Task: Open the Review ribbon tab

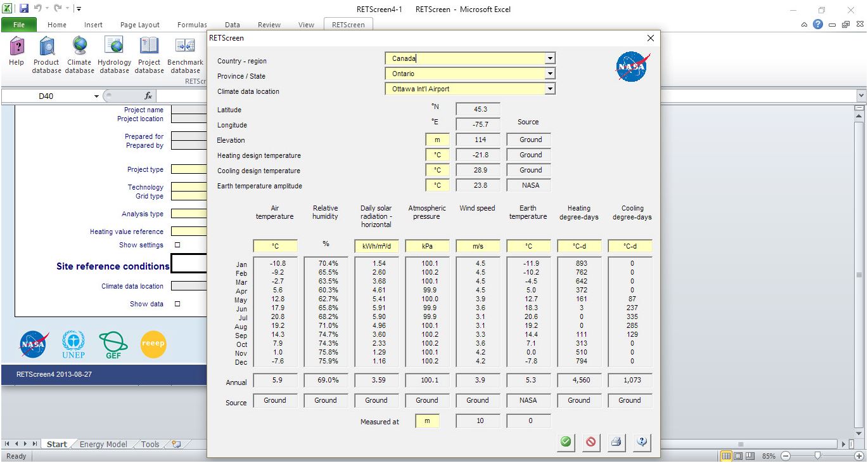Action: 269,25
